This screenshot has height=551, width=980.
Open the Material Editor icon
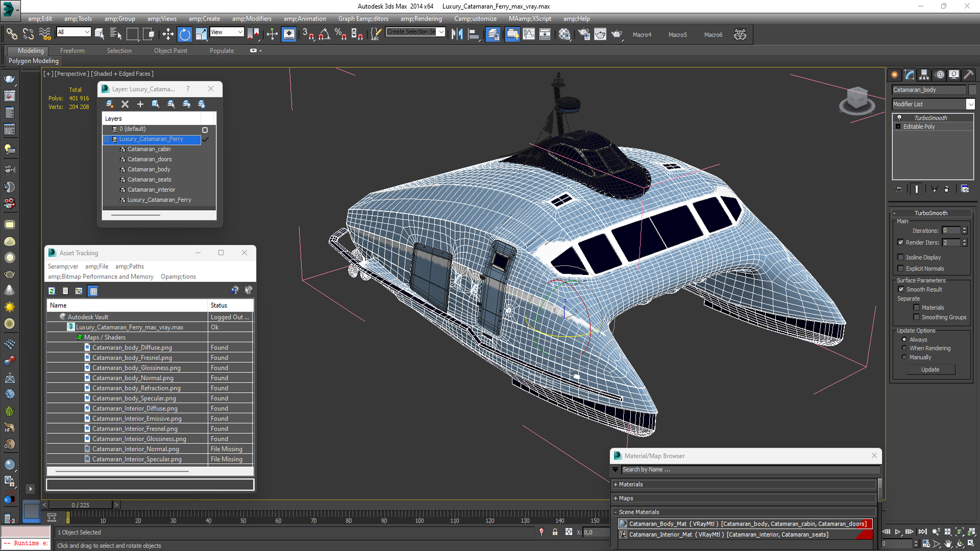click(564, 34)
